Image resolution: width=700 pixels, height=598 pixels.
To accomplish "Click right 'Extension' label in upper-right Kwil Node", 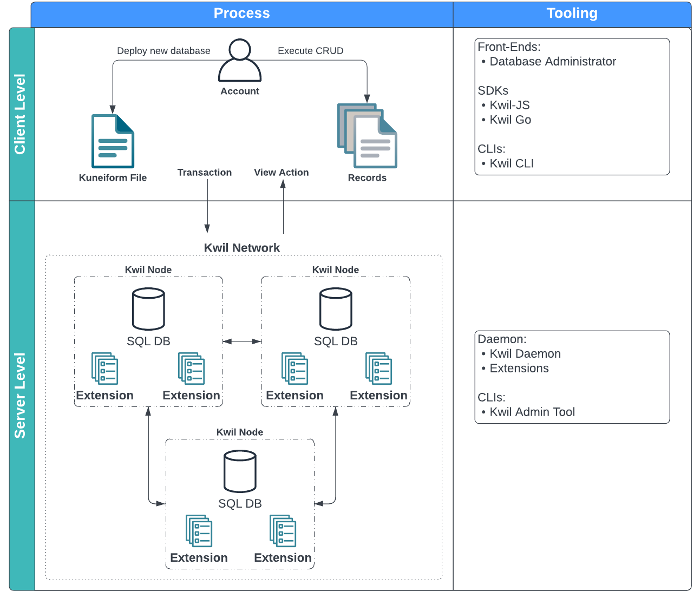I will (x=379, y=396).
